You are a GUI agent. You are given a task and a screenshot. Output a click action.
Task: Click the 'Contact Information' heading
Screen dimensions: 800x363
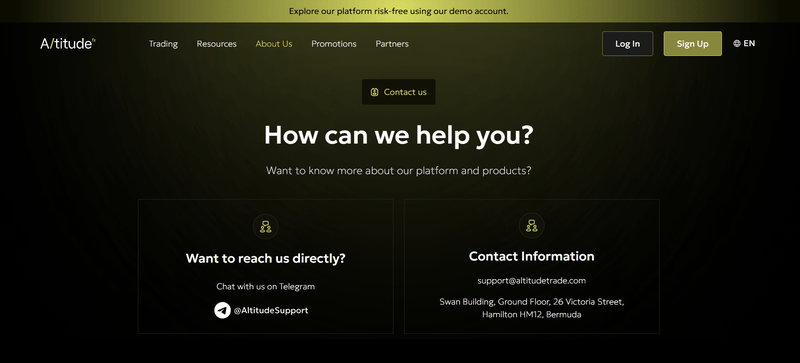click(x=532, y=256)
